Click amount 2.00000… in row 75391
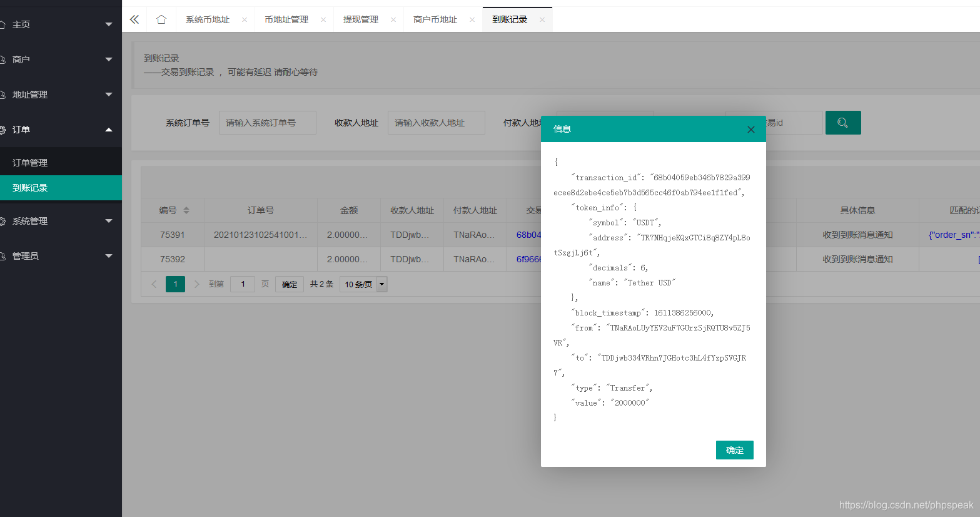Screen dimensions: 980x517 [348, 235]
